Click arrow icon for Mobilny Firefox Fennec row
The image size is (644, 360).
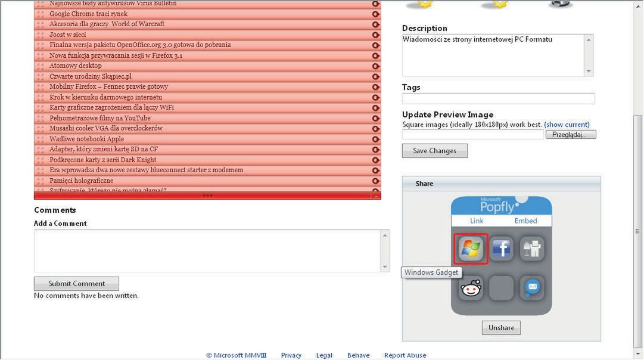click(x=375, y=87)
